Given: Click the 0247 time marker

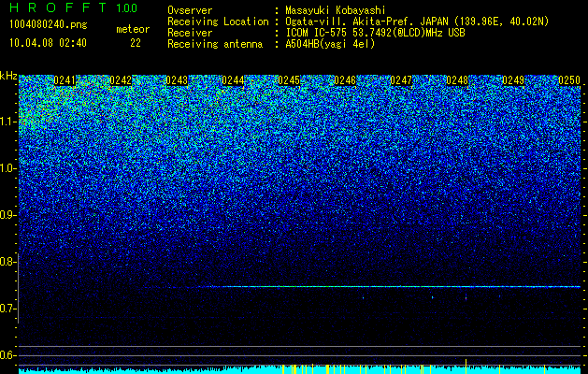Looking at the screenshot, I should [401, 80].
